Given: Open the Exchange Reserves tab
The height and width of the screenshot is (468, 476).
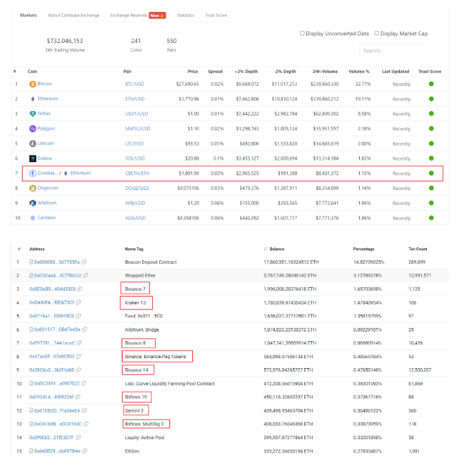Looking at the screenshot, I should click(129, 15).
